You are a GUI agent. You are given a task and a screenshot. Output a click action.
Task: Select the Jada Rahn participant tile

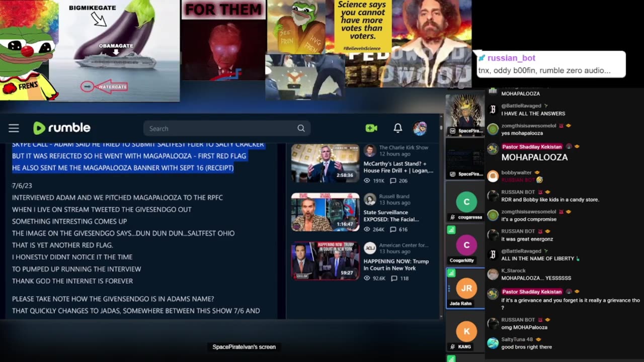(x=466, y=288)
